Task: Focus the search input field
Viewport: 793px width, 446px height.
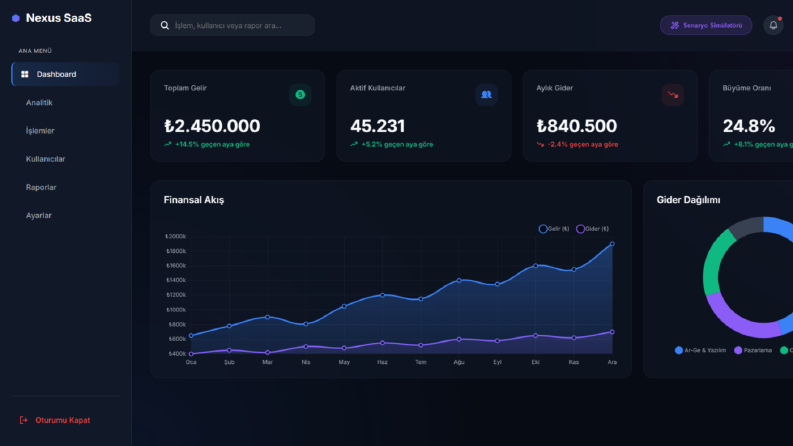Action: coord(233,25)
